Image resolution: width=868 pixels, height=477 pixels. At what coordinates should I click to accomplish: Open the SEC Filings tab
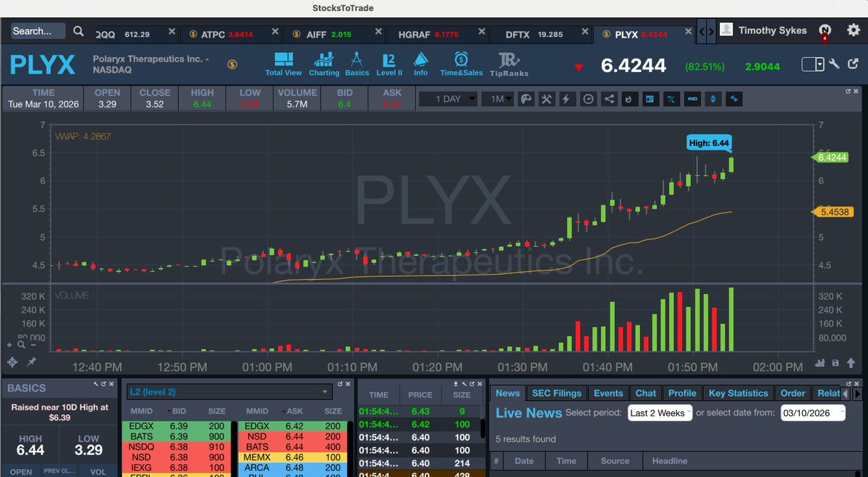click(556, 393)
